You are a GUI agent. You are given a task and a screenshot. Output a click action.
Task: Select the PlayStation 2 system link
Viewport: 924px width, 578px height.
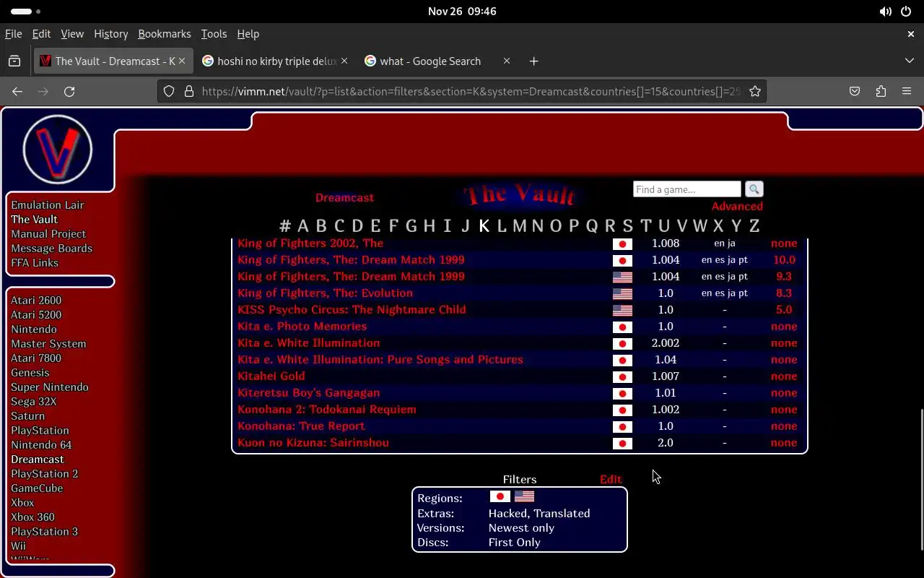[x=44, y=474]
